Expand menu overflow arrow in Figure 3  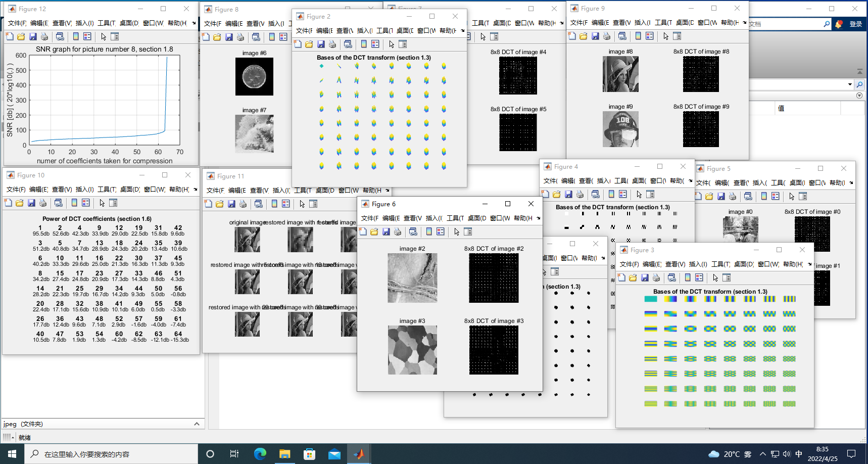point(809,264)
